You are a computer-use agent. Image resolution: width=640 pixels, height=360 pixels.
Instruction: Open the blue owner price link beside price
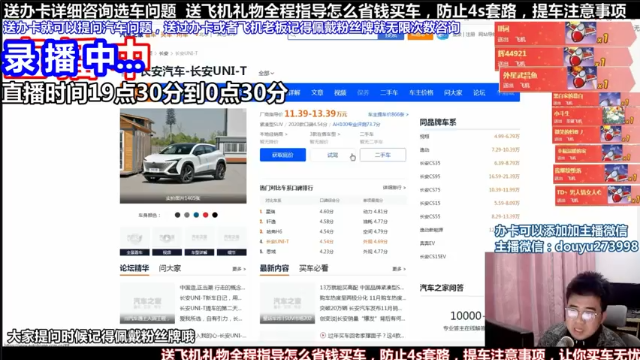coord(388,114)
